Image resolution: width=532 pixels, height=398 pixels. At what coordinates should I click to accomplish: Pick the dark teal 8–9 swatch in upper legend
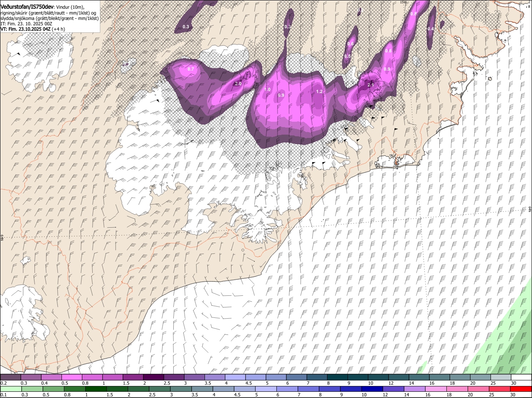338,377
